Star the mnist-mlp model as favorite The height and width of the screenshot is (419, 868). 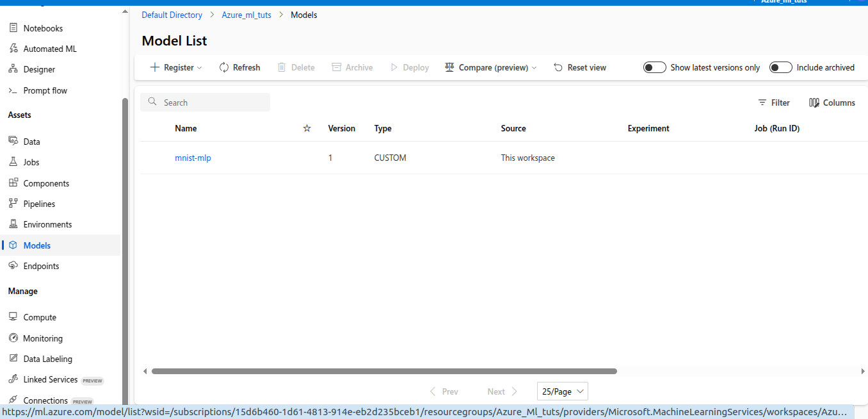click(307, 158)
